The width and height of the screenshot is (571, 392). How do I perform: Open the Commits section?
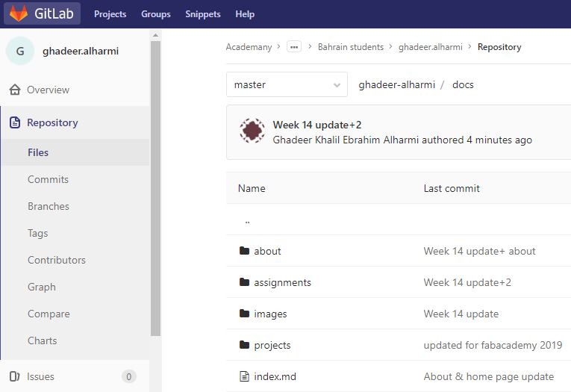click(x=48, y=179)
